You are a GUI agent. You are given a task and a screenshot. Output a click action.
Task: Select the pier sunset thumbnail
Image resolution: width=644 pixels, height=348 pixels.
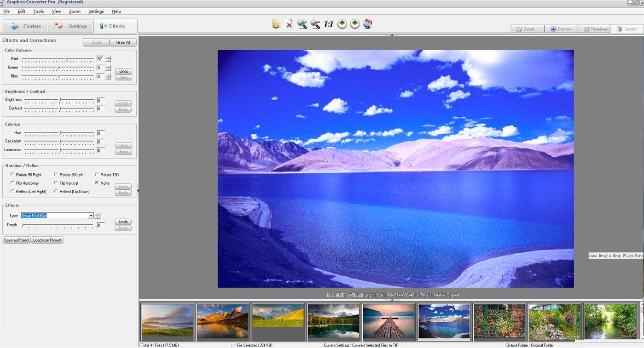389,321
